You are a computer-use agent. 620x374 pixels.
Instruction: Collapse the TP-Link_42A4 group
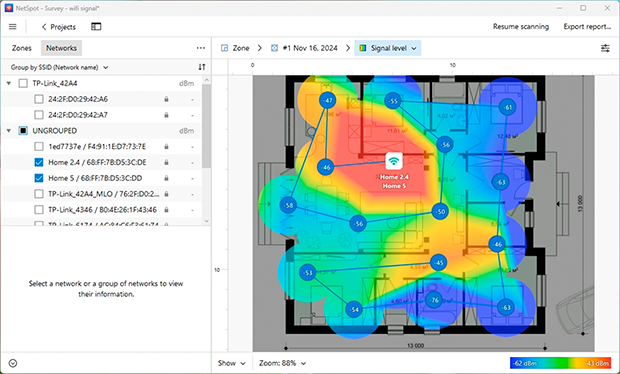(9, 83)
